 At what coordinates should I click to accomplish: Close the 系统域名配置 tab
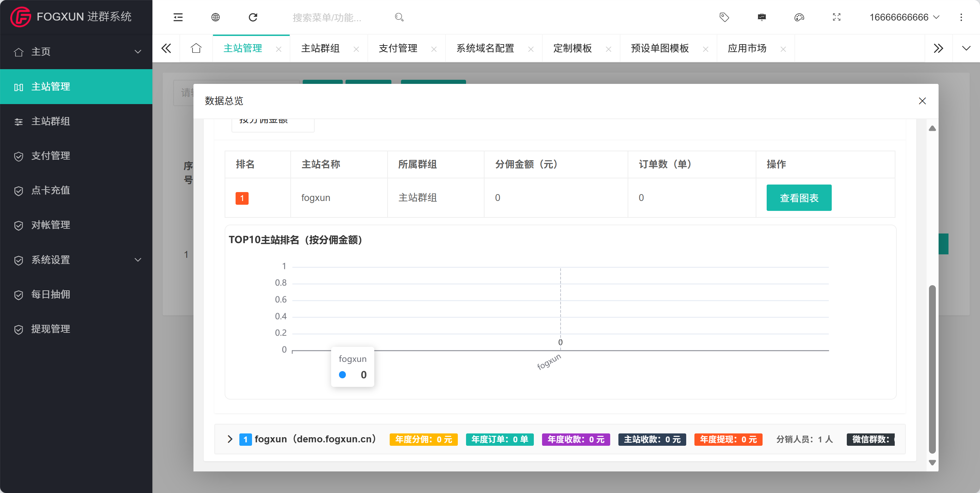[531, 49]
